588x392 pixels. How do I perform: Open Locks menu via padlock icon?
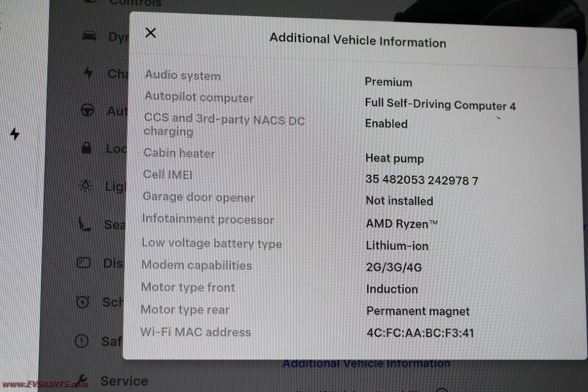[x=86, y=147]
